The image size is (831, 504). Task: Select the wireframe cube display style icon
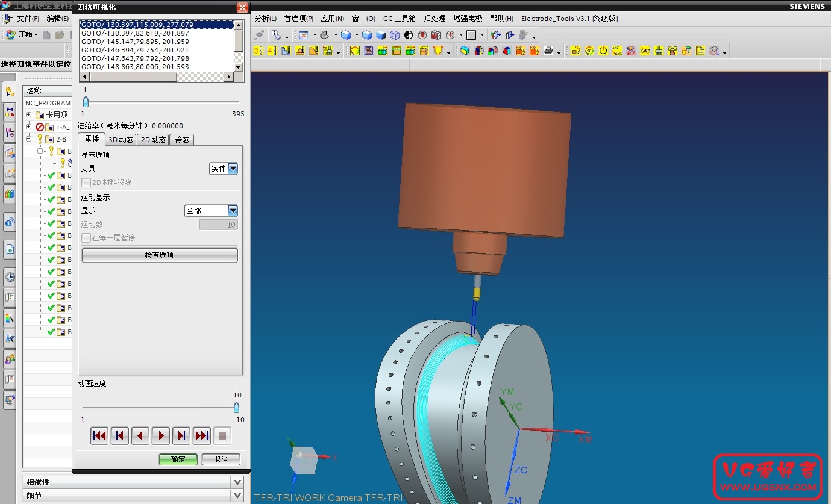point(395,36)
